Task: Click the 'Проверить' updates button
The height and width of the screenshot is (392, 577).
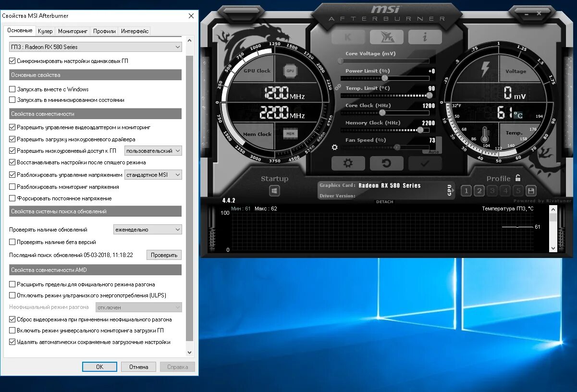Action: [164, 255]
